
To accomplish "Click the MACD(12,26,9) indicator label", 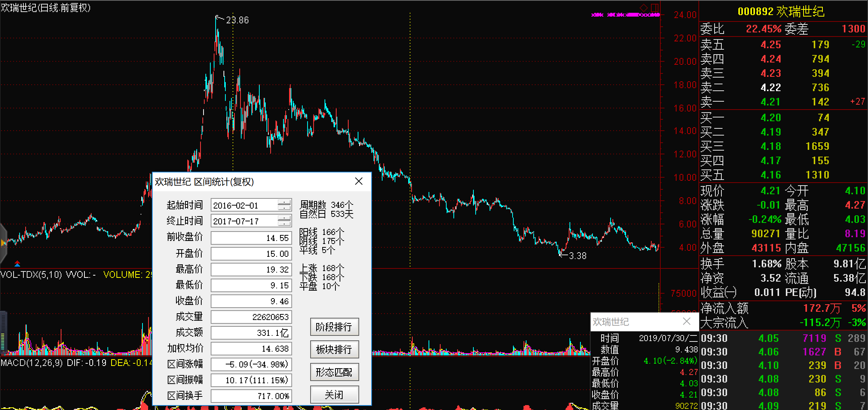I will point(32,363).
